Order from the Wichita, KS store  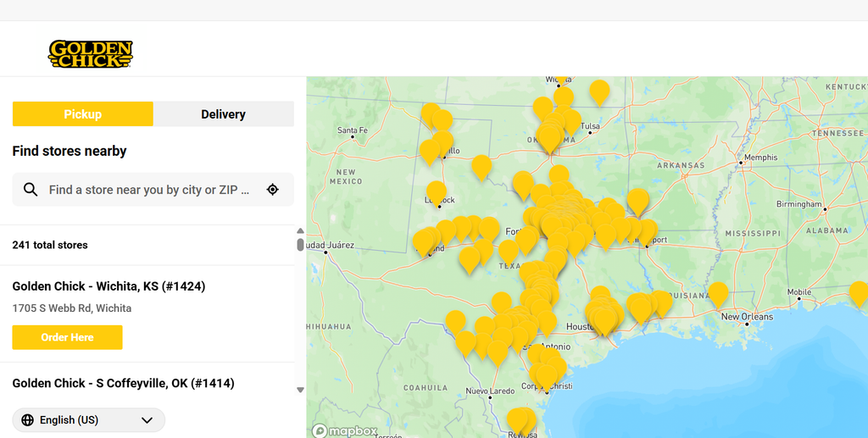(x=67, y=337)
